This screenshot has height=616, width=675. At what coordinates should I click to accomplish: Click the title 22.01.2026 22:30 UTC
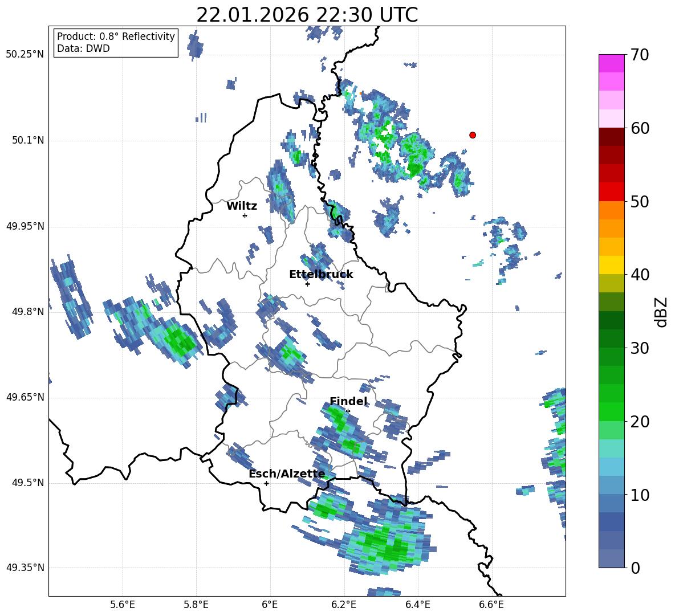click(x=307, y=15)
